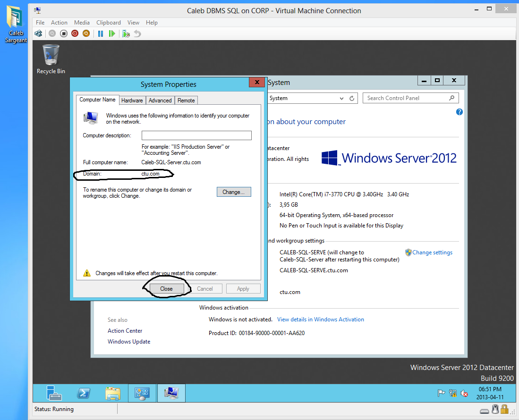Click the computer icon in the Computer Name tab
The image size is (519, 420).
point(91,118)
